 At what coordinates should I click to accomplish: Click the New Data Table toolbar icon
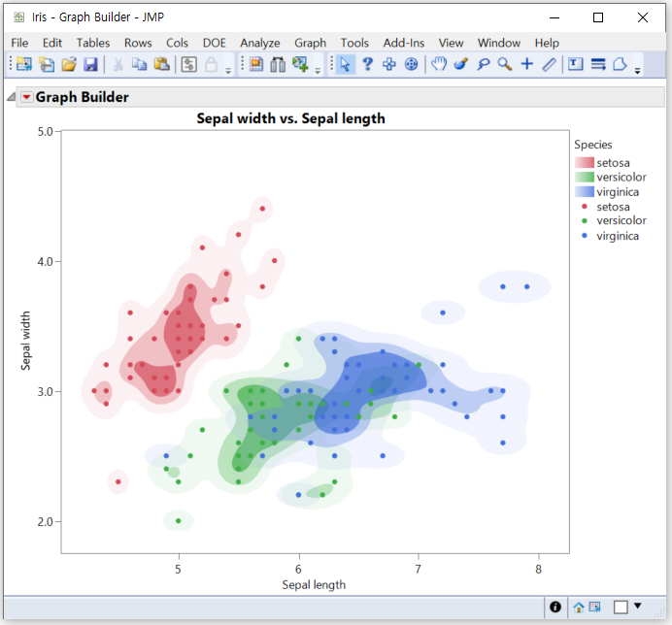coord(24,64)
